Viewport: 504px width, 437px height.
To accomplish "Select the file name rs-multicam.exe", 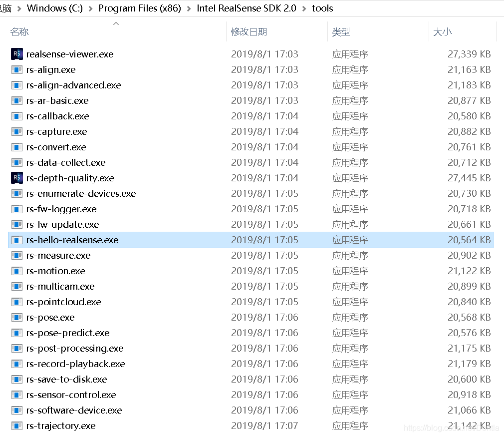I will (x=60, y=286).
